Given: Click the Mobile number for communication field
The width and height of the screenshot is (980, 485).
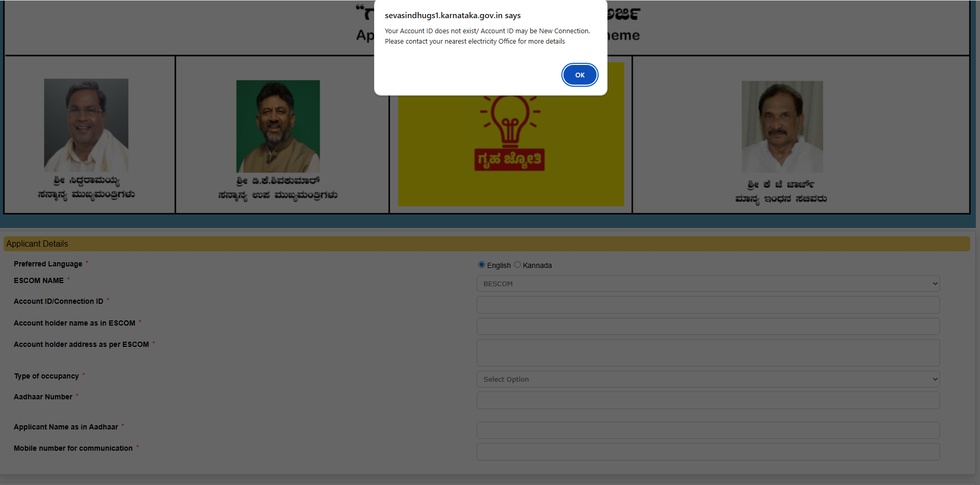Looking at the screenshot, I should click(x=708, y=452).
